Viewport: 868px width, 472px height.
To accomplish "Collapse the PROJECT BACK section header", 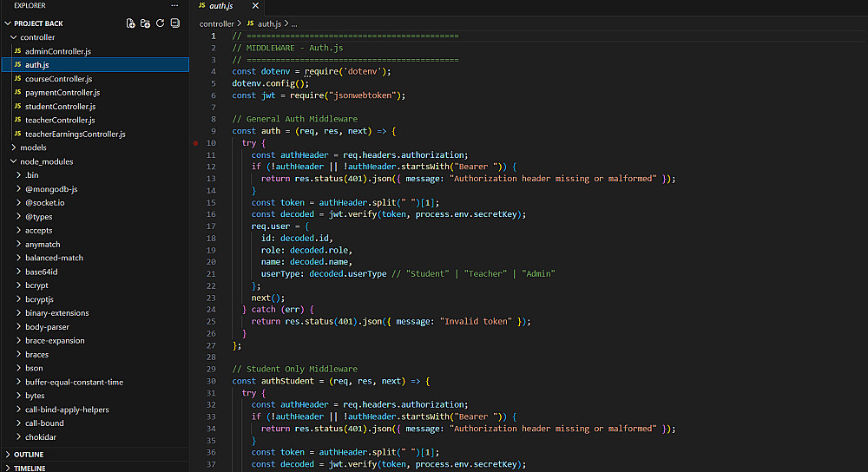I will pyautogui.click(x=38, y=23).
